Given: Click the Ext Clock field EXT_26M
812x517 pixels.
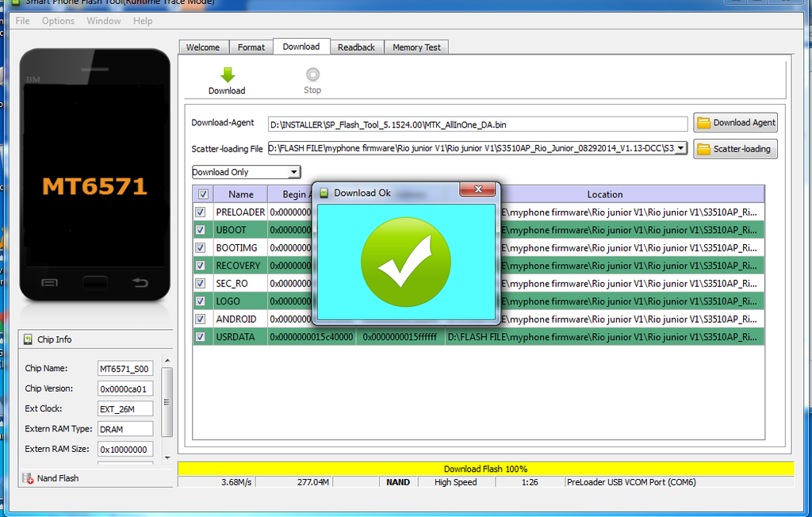Looking at the screenshot, I should 125,408.
